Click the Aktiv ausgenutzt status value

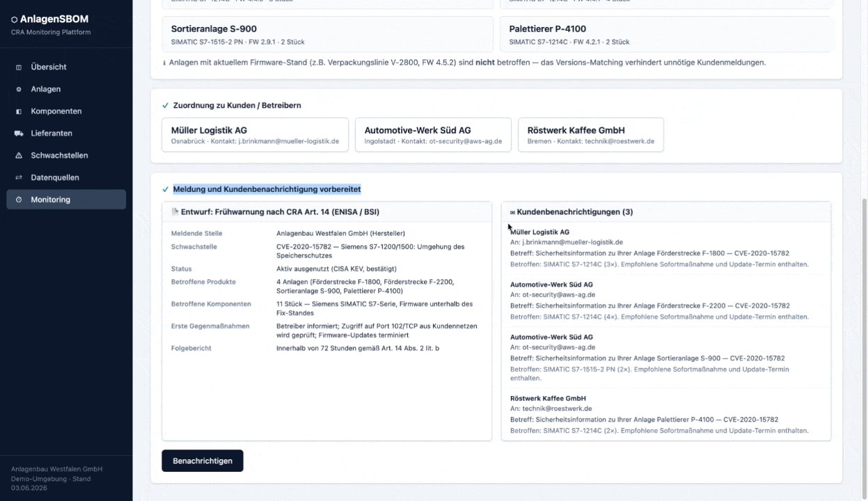tap(336, 269)
